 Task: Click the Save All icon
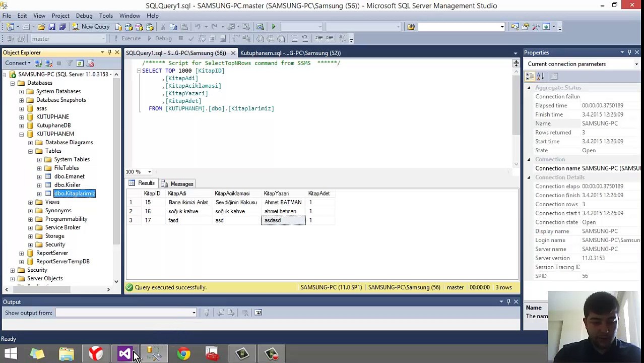pyautogui.click(x=62, y=27)
